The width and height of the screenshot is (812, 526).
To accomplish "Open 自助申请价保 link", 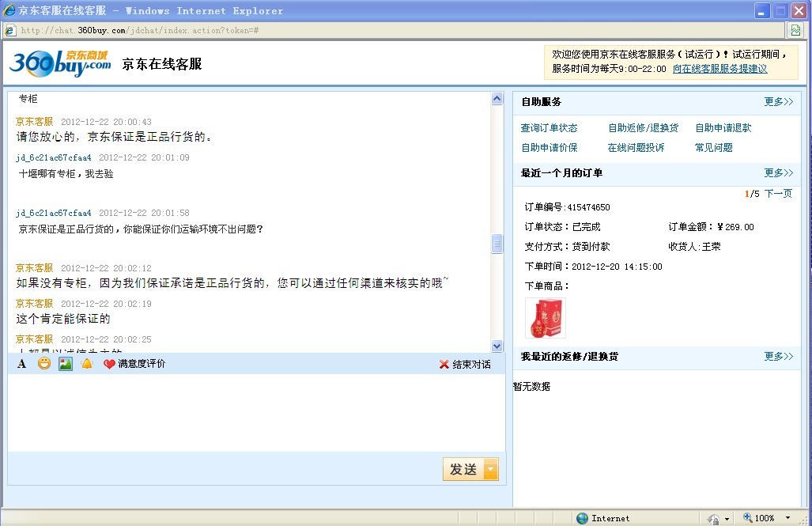I will point(549,148).
